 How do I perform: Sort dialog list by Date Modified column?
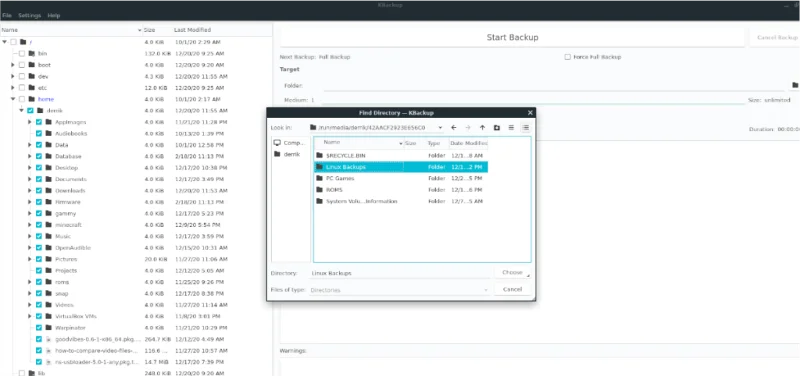coord(468,143)
